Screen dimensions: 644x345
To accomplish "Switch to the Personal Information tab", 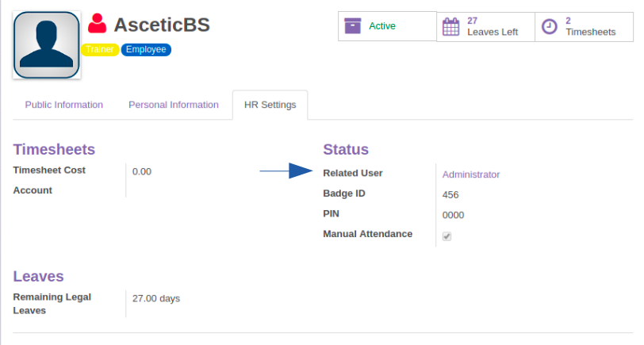I will coord(174,105).
